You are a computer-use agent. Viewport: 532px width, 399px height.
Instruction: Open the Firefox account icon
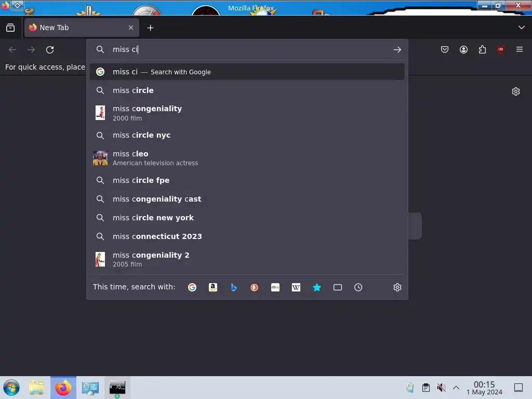pos(463,49)
